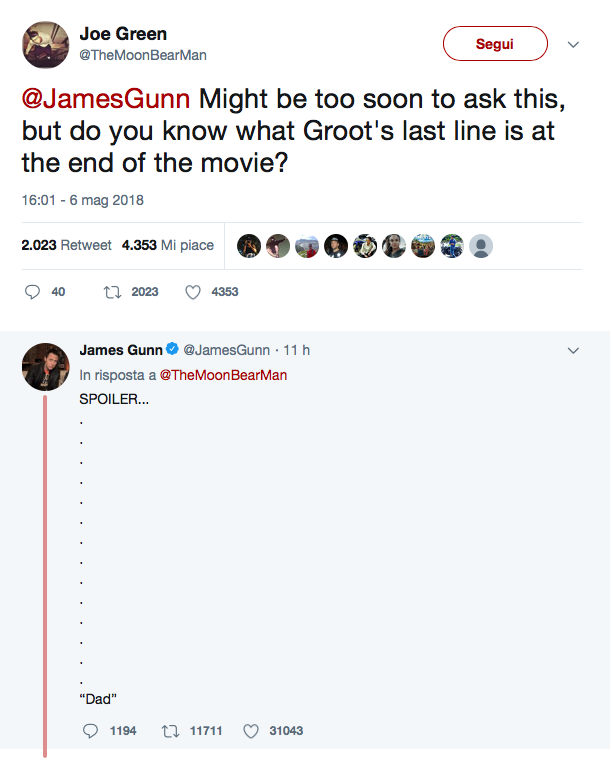Click the Segui follow button
Image resolution: width=610 pixels, height=759 pixels.
[495, 44]
